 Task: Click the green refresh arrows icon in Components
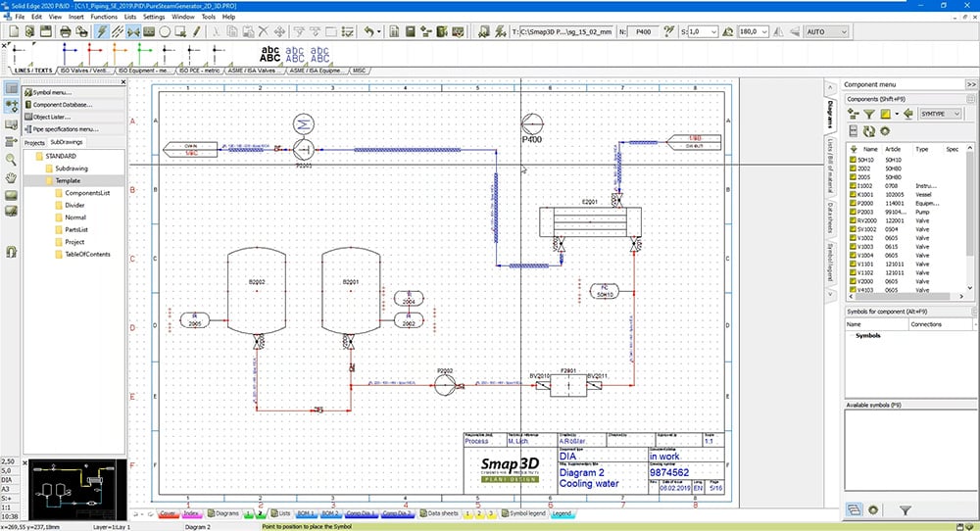(x=868, y=131)
